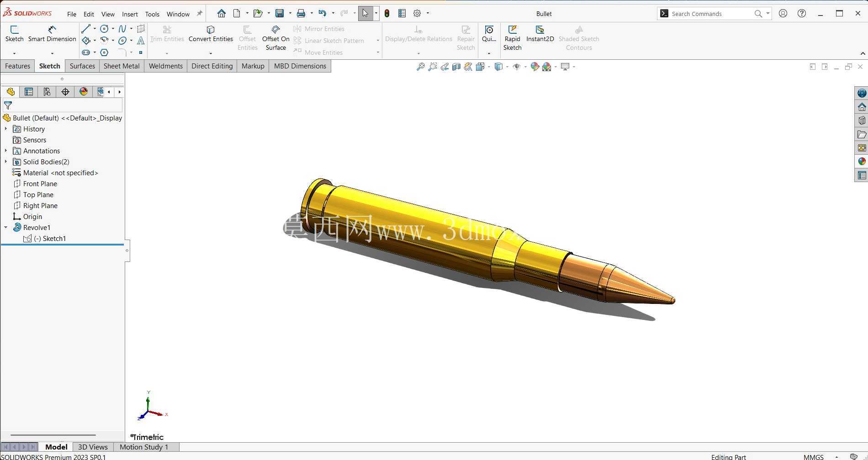Click the Home icon in the top toolbar

click(x=222, y=14)
